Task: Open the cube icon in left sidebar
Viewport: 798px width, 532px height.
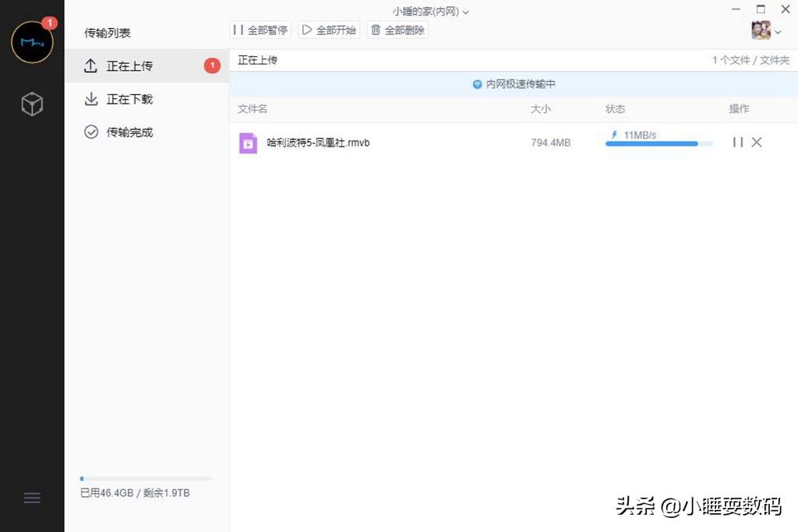Action: (x=32, y=104)
